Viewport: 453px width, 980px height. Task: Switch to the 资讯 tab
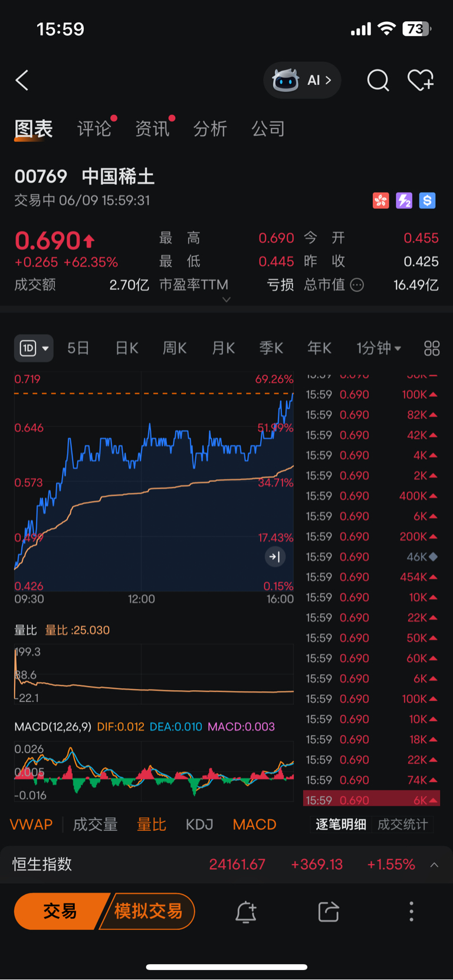[x=152, y=129]
